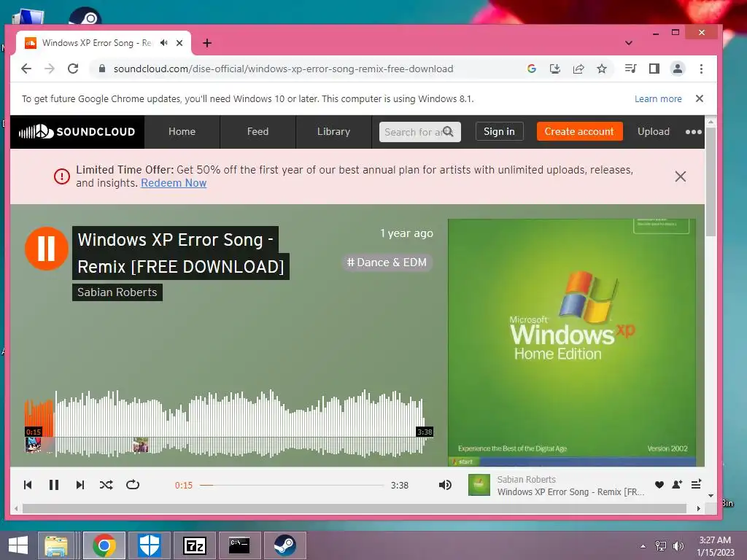Open the tab search chevron
The image size is (747, 560).
point(628,43)
